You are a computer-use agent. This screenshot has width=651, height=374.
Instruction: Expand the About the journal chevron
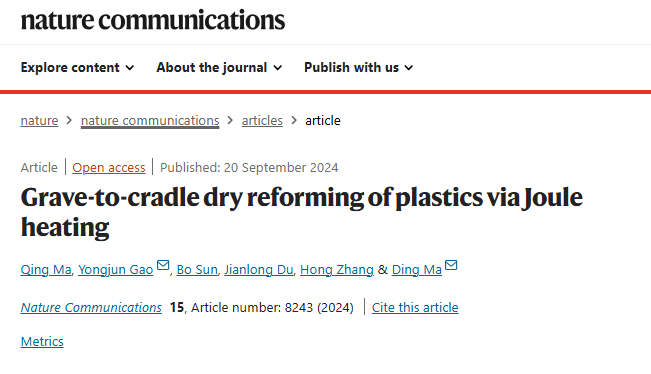click(x=278, y=68)
